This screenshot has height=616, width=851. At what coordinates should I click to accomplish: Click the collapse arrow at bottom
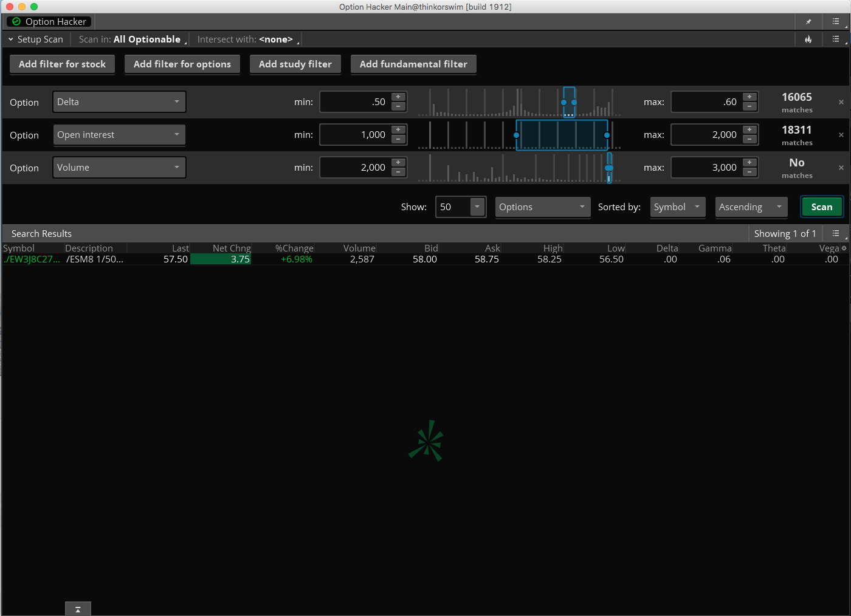(x=78, y=609)
